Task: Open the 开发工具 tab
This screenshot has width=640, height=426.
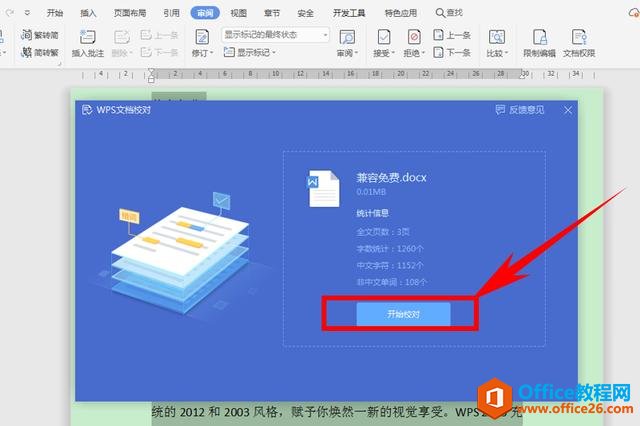Action: point(349,13)
